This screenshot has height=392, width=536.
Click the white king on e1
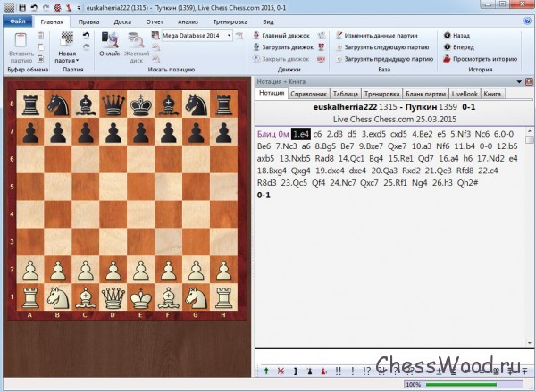[140, 297]
